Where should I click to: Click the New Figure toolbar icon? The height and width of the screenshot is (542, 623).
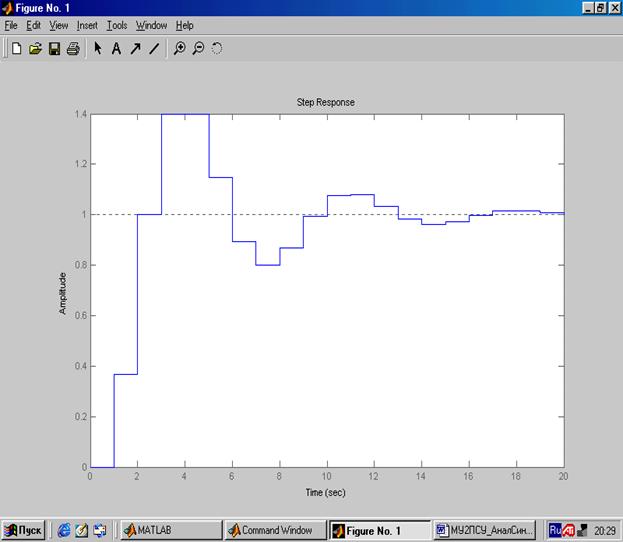pyautogui.click(x=17, y=48)
